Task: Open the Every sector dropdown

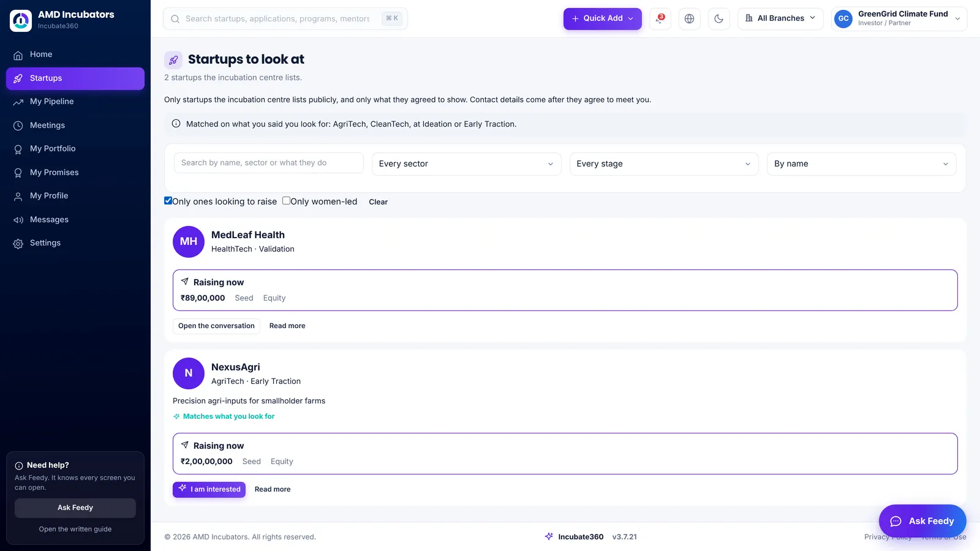Action: [467, 164]
